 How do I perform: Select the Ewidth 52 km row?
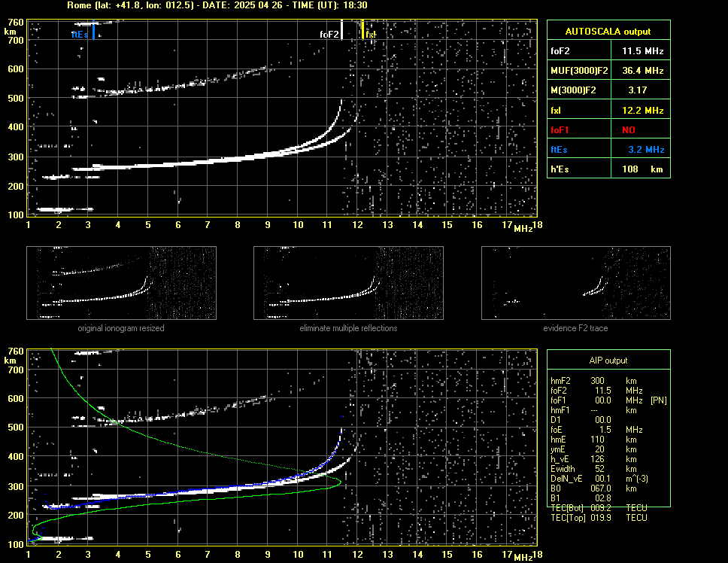(x=593, y=469)
